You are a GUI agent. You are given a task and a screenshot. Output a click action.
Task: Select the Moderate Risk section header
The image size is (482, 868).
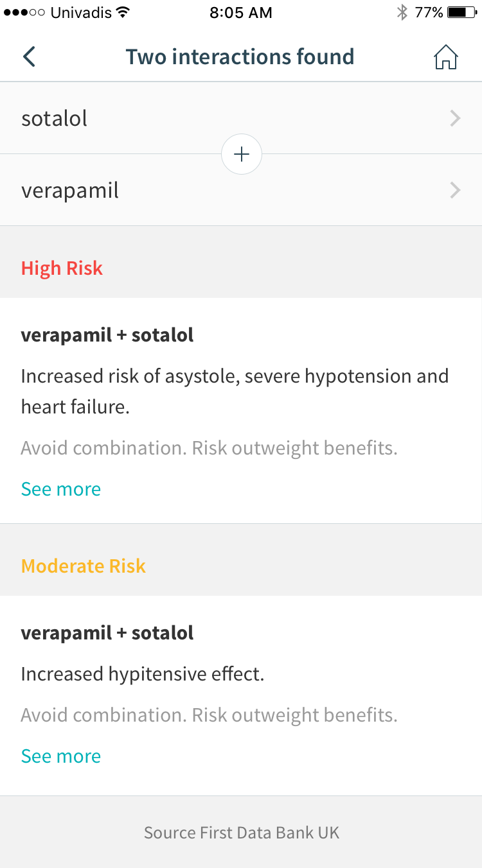[241, 566]
